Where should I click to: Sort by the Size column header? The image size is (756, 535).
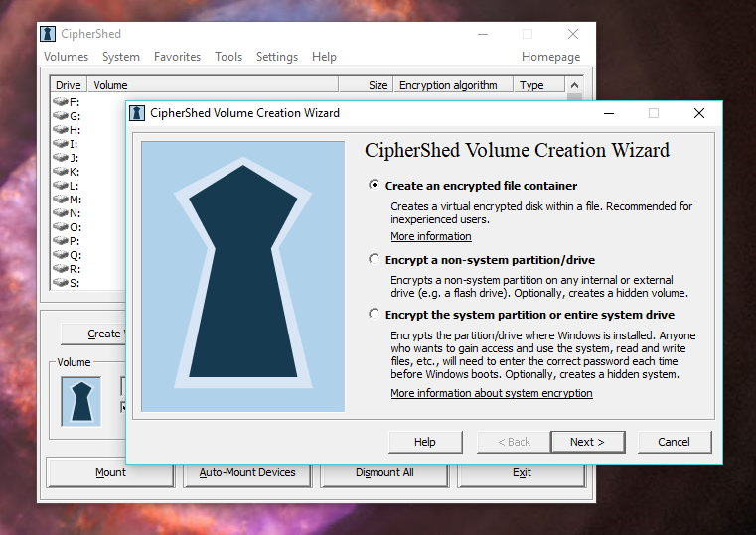click(366, 85)
